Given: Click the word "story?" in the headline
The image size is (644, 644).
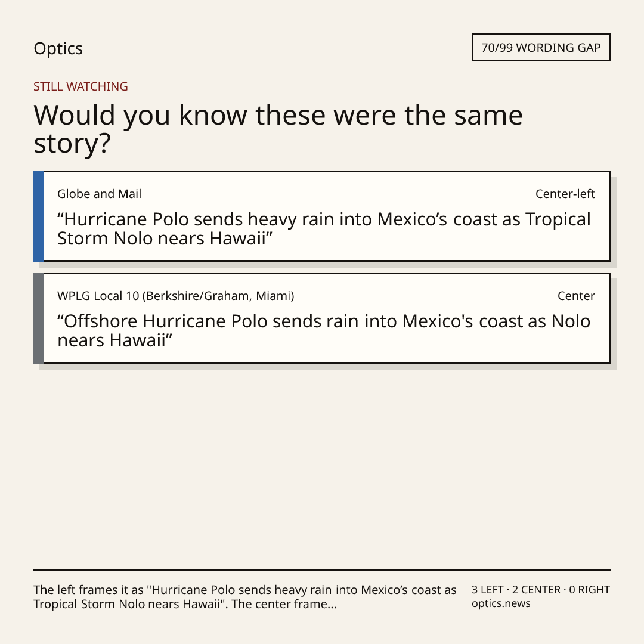Looking at the screenshot, I should point(72,144).
